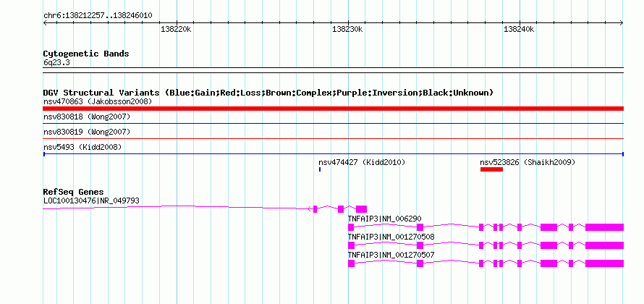Click first exon of TNFAIP3 NM_001270507
Screen dimensions: 644x304
[x=351, y=263]
